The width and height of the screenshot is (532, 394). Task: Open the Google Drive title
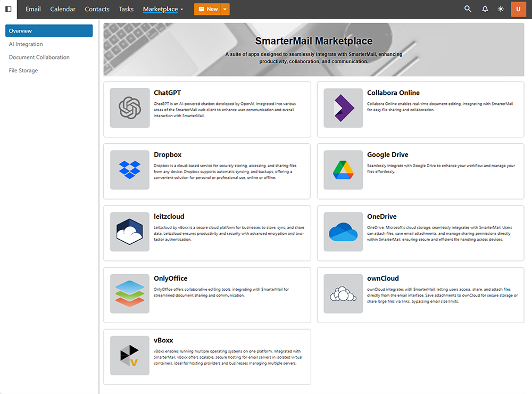(387, 154)
